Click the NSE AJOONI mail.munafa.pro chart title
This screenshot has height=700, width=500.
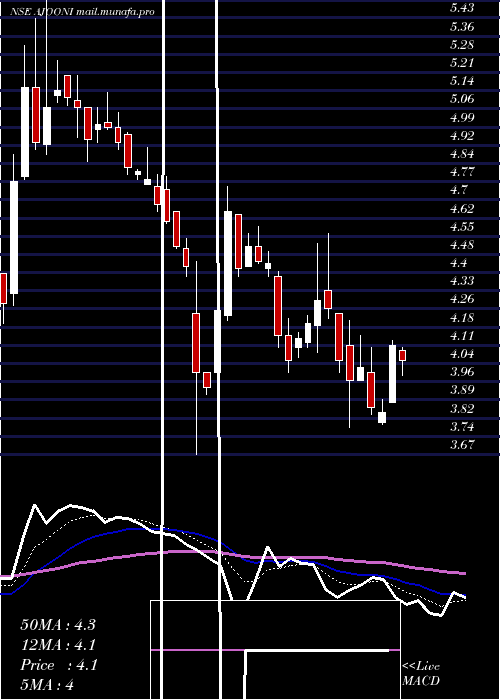point(82,12)
